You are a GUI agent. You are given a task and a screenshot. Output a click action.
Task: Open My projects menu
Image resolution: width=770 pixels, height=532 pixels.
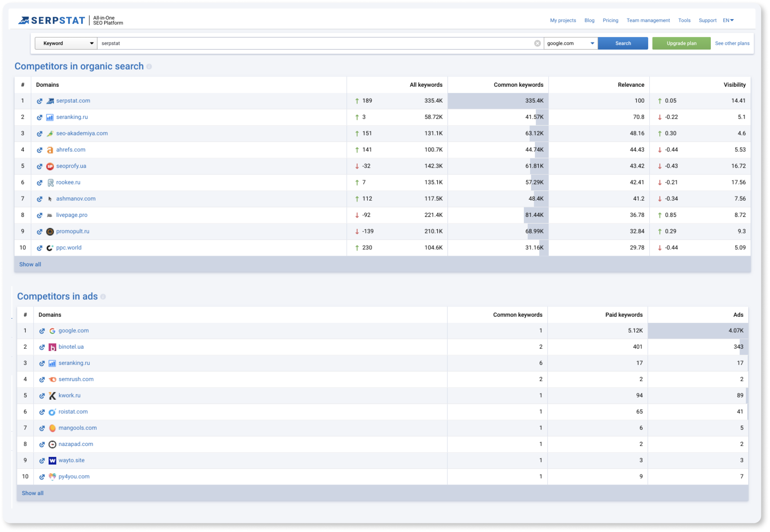click(563, 20)
